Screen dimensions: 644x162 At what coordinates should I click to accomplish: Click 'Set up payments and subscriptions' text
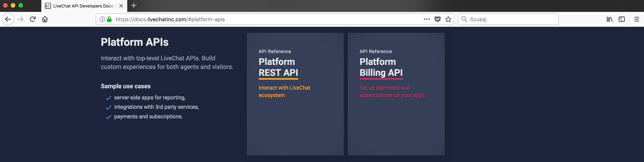click(393, 92)
